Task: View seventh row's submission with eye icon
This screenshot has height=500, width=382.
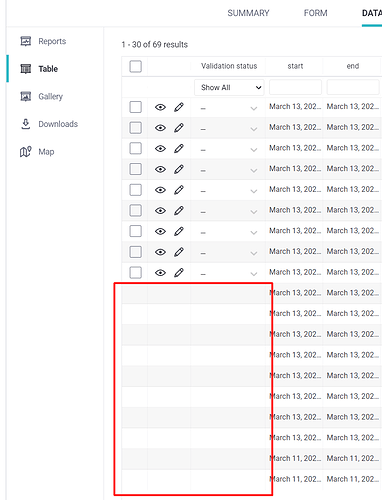Action: [x=160, y=231]
